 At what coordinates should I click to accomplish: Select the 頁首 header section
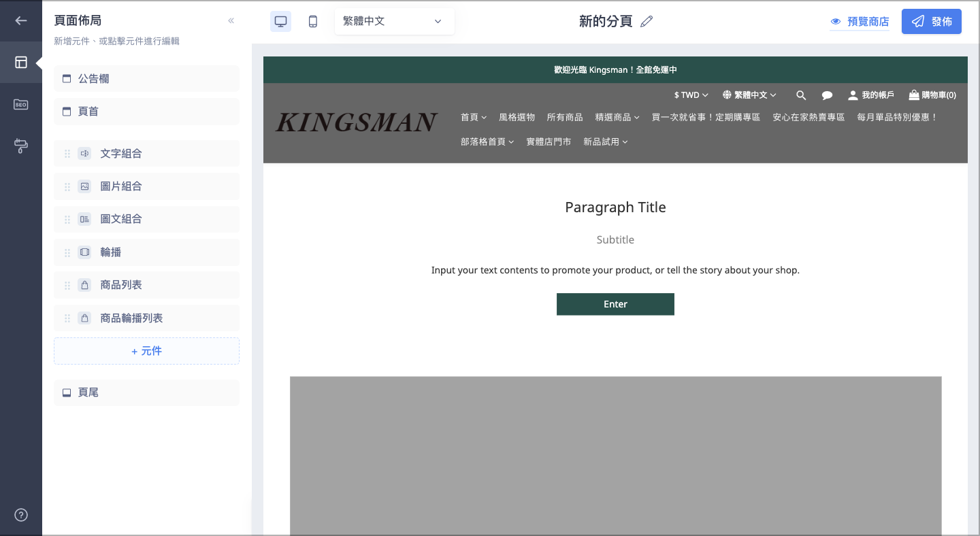pos(146,112)
